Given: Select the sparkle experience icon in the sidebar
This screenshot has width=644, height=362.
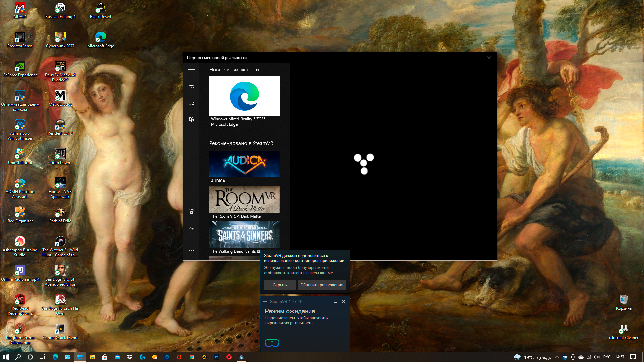Looking at the screenshot, I should [x=192, y=211].
